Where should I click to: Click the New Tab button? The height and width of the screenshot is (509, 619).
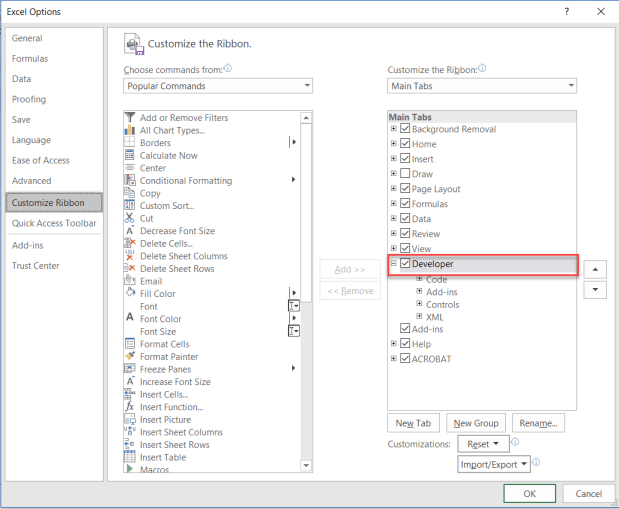pos(412,423)
